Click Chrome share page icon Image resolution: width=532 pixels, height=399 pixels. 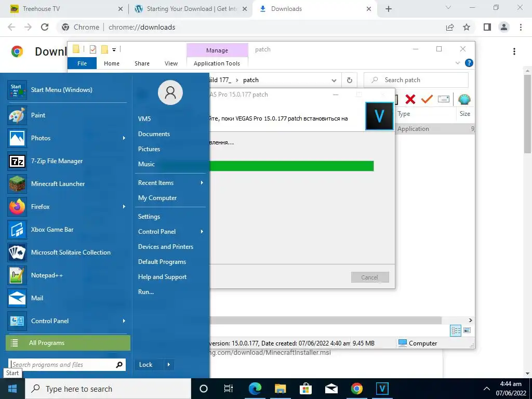click(450, 27)
